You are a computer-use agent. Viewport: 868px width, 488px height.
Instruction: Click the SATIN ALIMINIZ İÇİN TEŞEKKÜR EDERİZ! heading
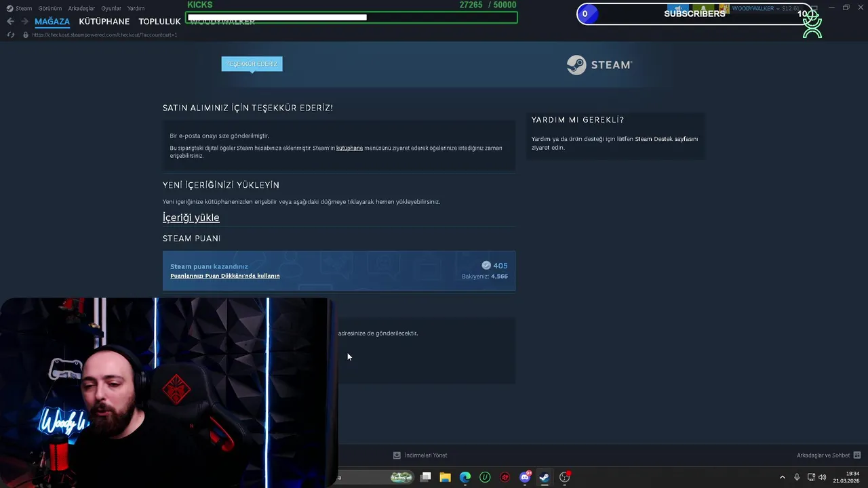(248, 108)
